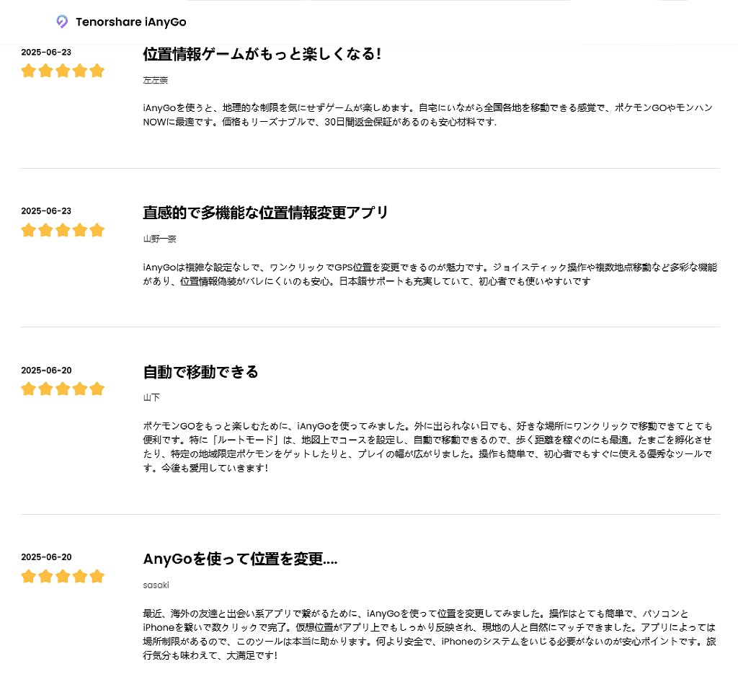Select the 自動で移動できる review title

click(x=200, y=372)
